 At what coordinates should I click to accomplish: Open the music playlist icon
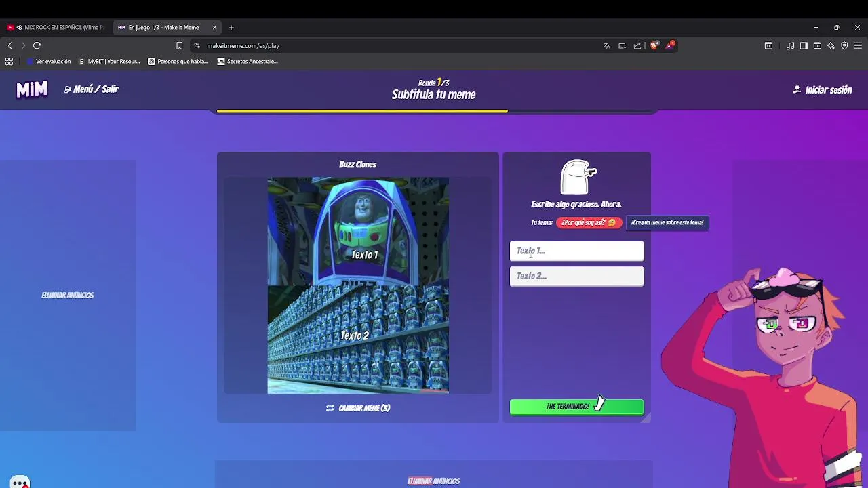pyautogui.click(x=790, y=45)
